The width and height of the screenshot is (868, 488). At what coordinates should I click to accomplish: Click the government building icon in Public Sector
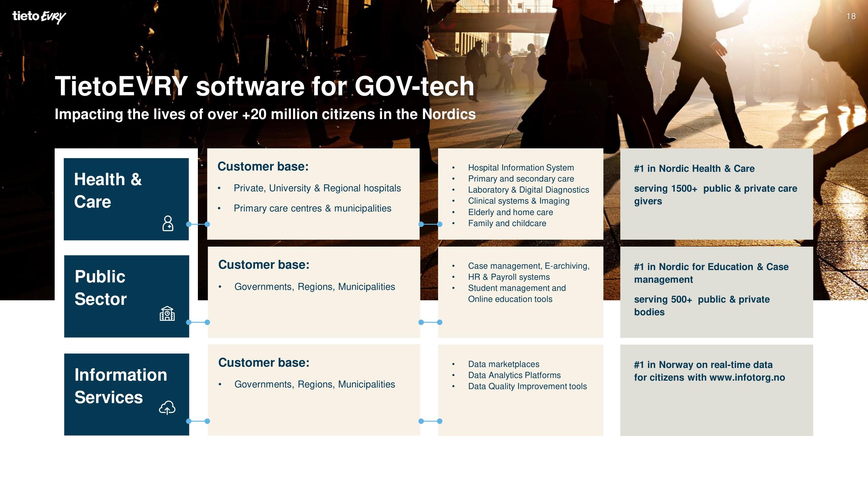[167, 314]
